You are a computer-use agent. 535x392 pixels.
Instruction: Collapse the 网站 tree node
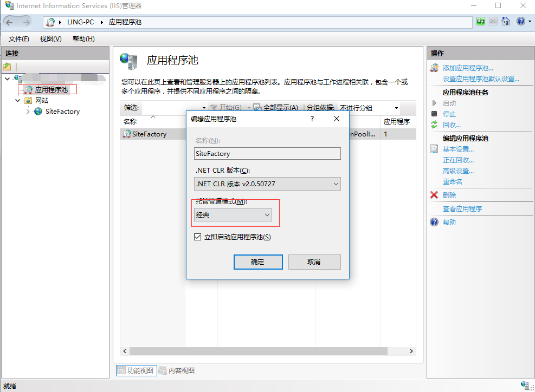pyautogui.click(x=18, y=101)
